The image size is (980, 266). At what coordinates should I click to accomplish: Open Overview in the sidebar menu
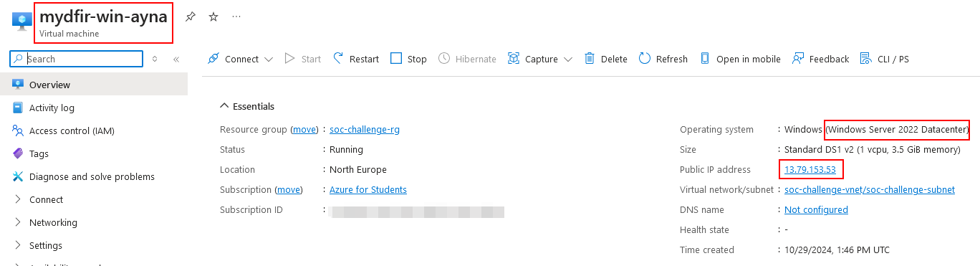(94, 85)
